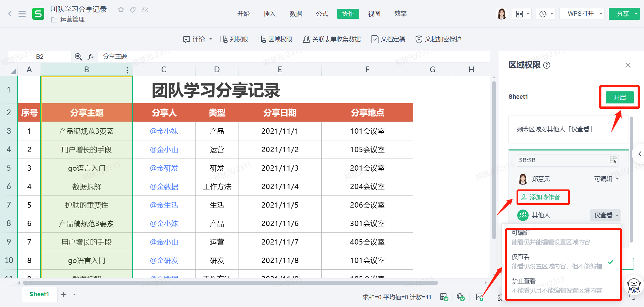
Task: Click the green 开启 button
Action: (x=620, y=97)
